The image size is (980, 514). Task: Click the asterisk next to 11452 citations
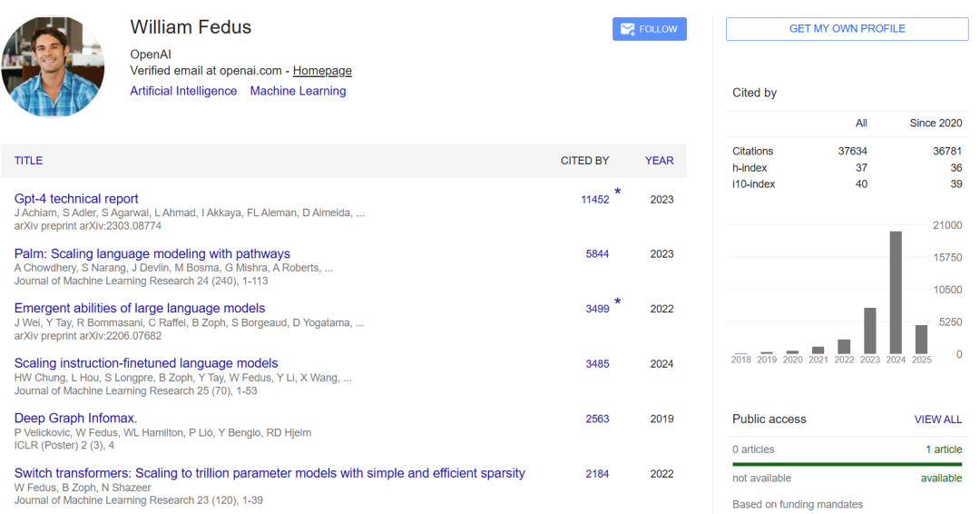coord(618,193)
